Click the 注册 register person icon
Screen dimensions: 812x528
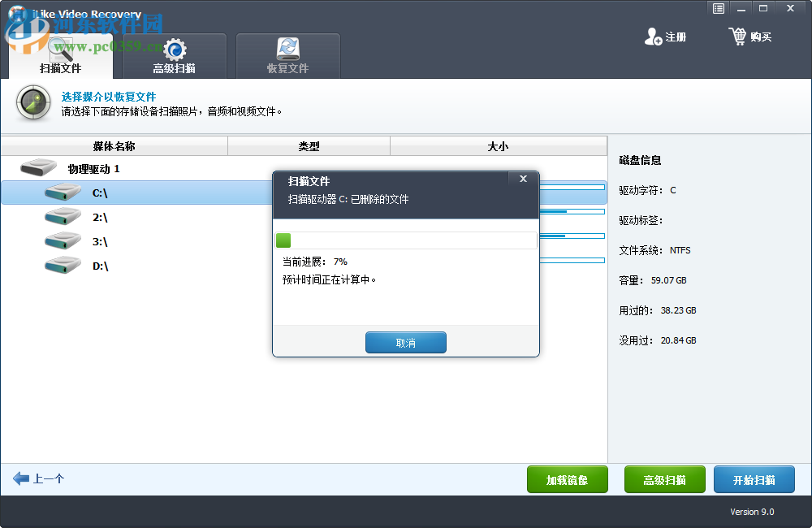click(x=654, y=36)
